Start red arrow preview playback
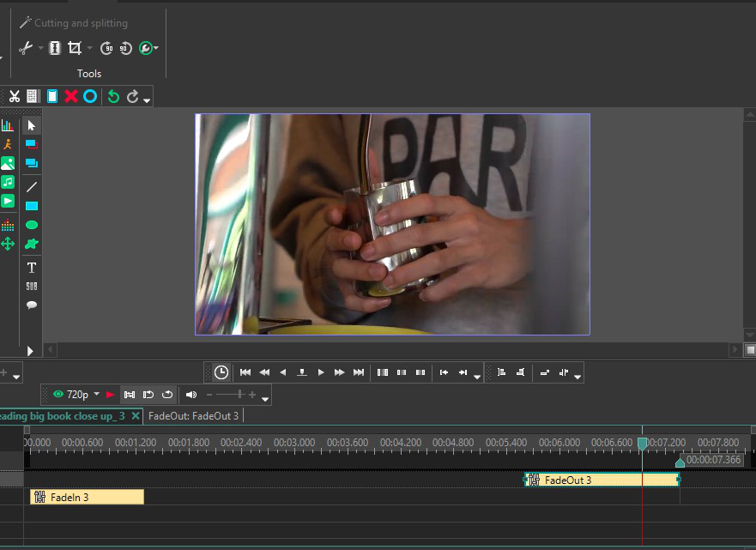 click(110, 395)
